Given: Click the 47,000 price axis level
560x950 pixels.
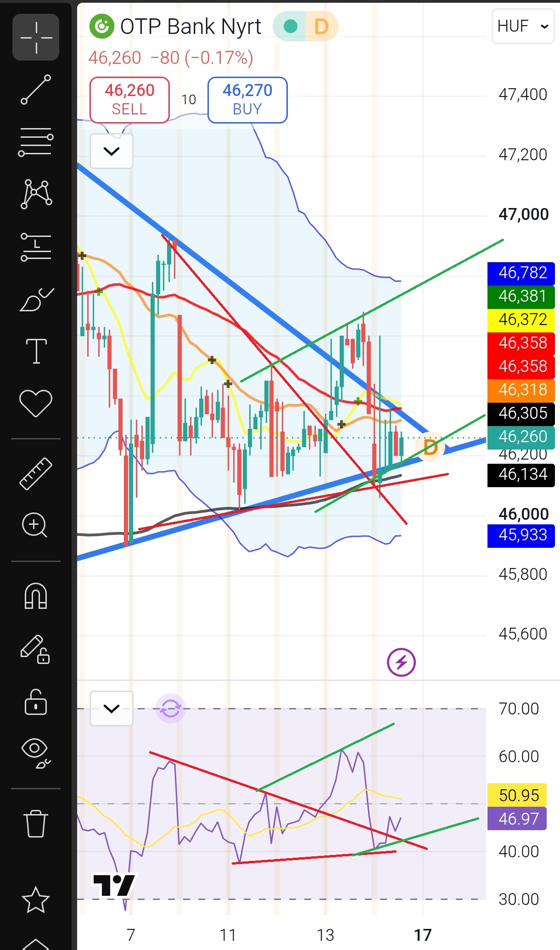Looking at the screenshot, I should [x=523, y=214].
